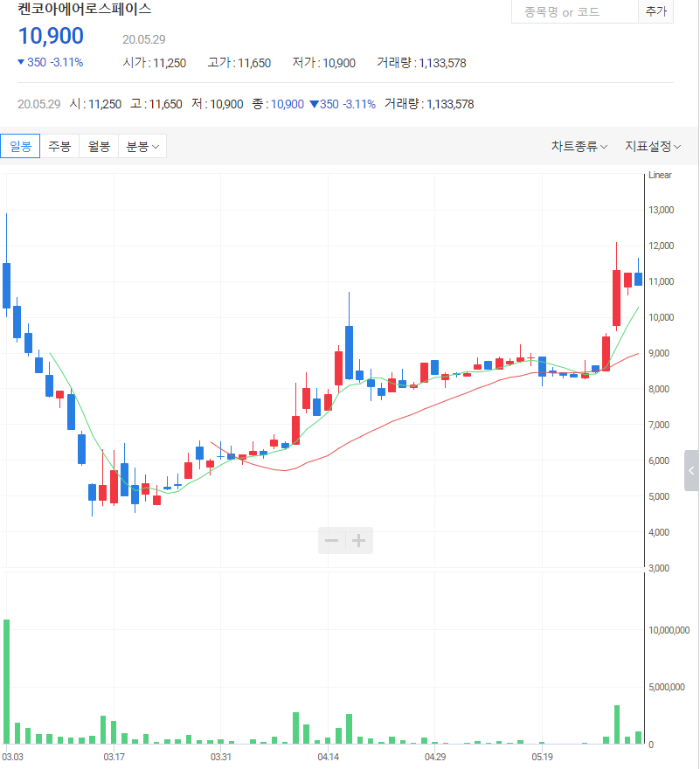Click the tallest volume bar at 03.03
700x769 pixels.
coord(6,682)
